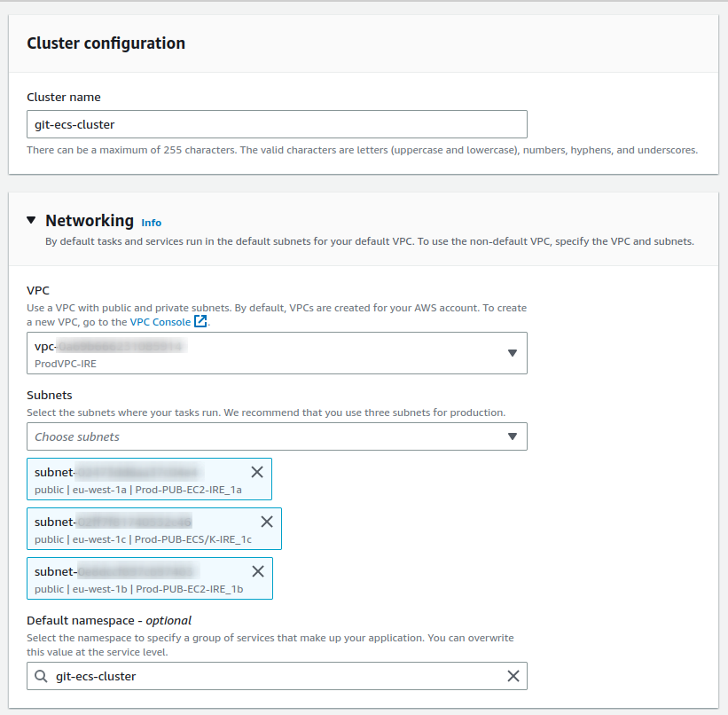Screen dimensions: 728x715
Task: Open the VPC selection dropdown
Action: click(x=512, y=353)
